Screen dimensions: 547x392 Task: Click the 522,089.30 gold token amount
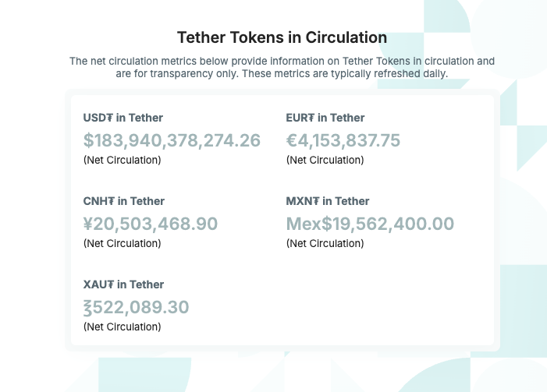pos(136,307)
